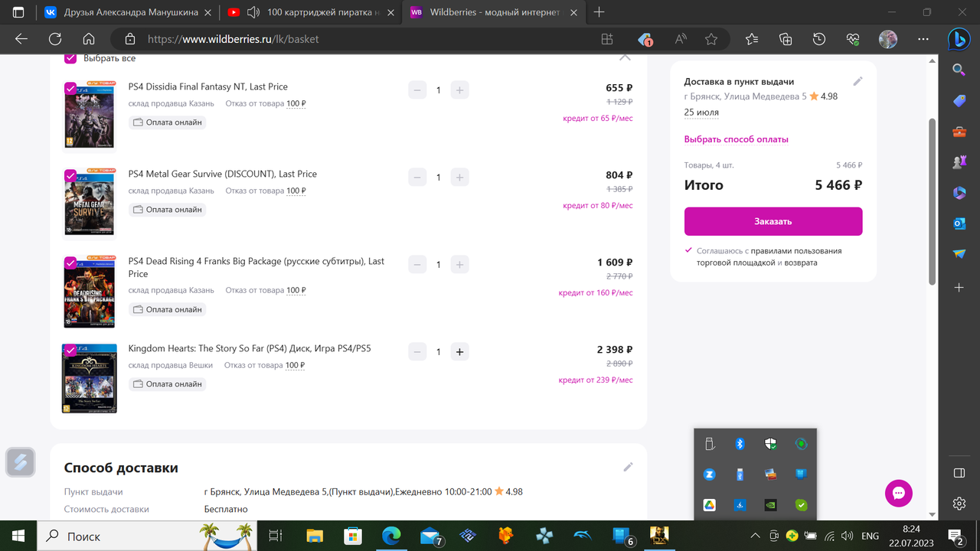980x551 pixels.
Task: Edit the Способ доставки section via its pencil icon
Action: 628,467
